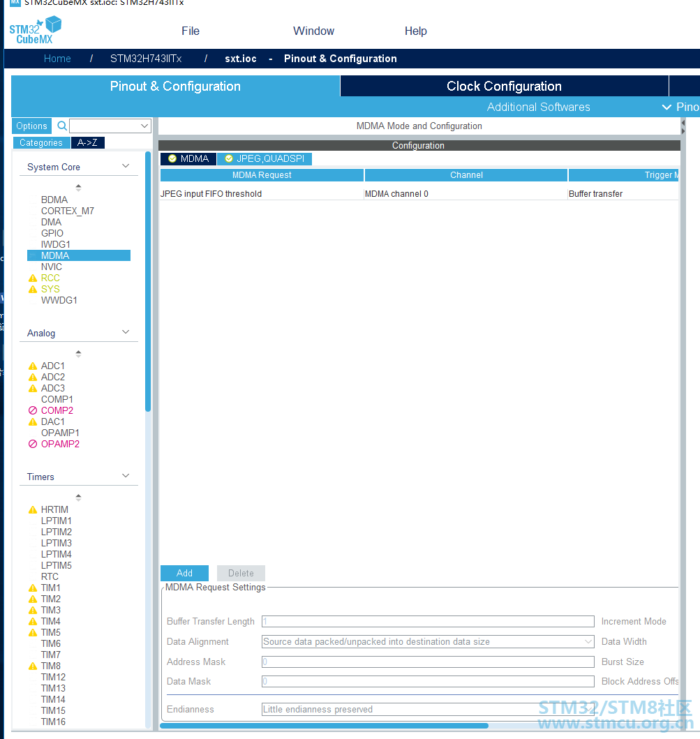Click TIM5 warning icon

pos(33,633)
